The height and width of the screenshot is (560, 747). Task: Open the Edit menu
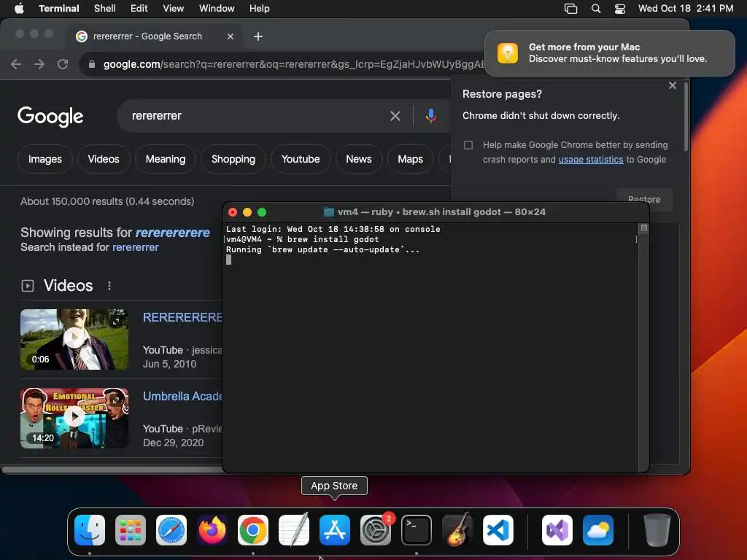pyautogui.click(x=139, y=8)
